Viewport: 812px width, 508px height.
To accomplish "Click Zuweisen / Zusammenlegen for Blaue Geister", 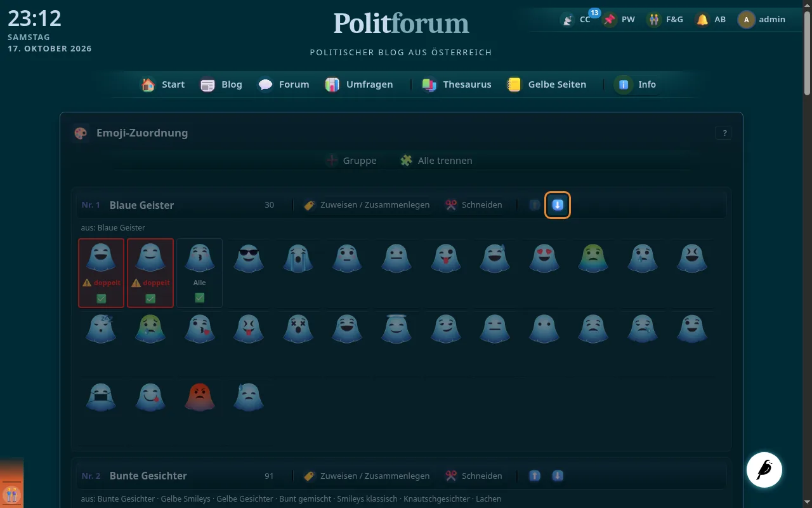I will 367,205.
